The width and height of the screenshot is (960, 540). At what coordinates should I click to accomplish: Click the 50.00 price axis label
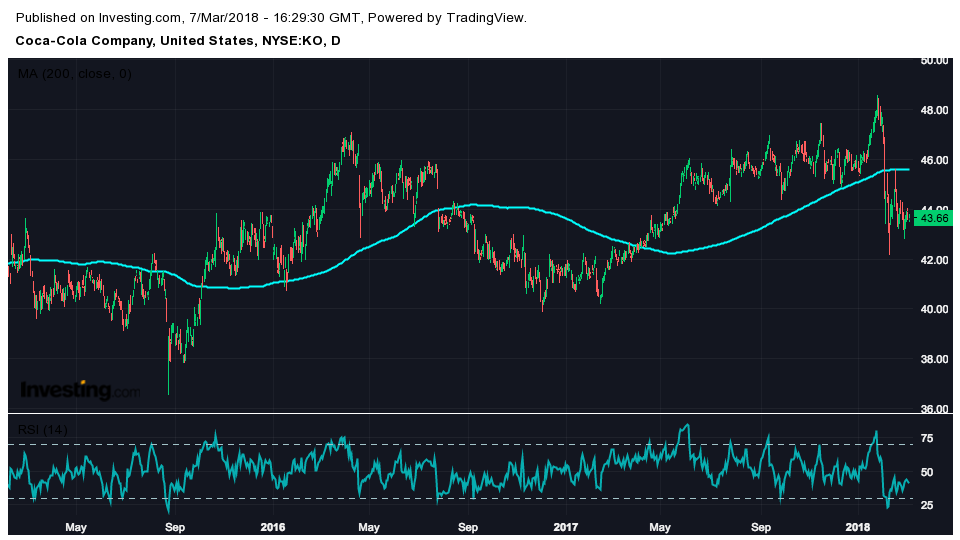pyautogui.click(x=934, y=61)
